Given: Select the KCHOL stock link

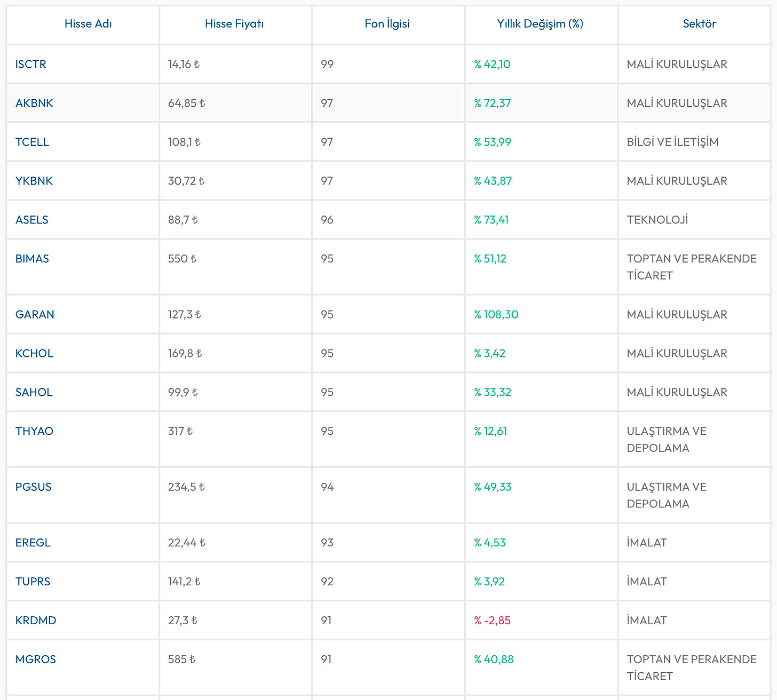Looking at the screenshot, I should tap(34, 353).
